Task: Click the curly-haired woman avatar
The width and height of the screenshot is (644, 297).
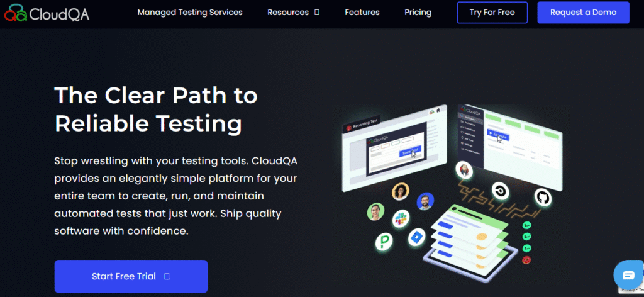Action: click(x=401, y=191)
